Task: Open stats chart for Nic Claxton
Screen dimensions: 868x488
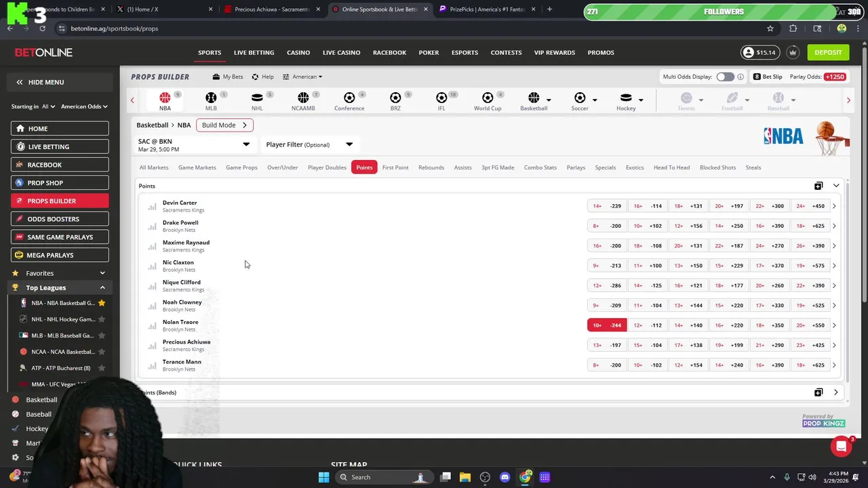Action: (x=152, y=266)
